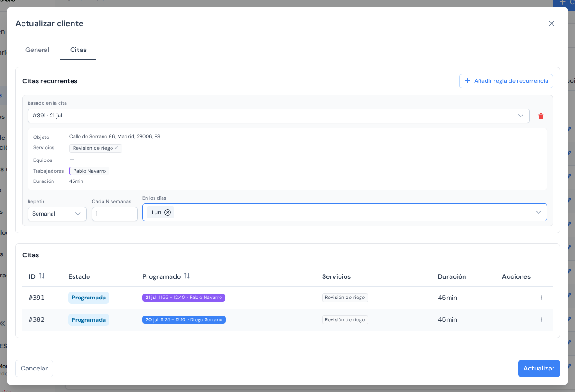575x392 pixels.
Task: Sort appointments by Programado column
Action: coord(187,276)
